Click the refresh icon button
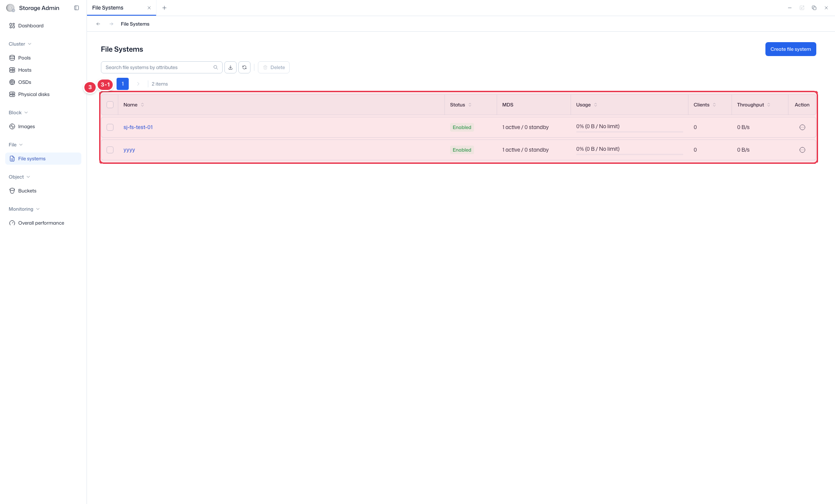The image size is (835, 504). tap(244, 67)
